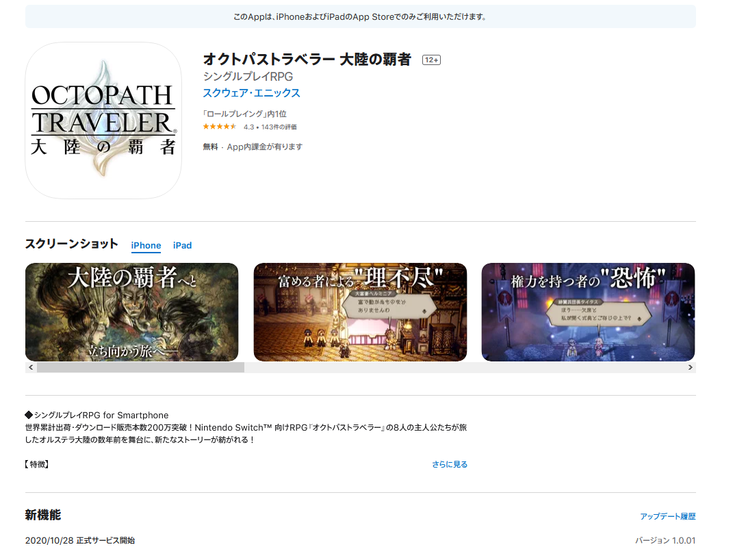Open the first screenshot showing 大陸の覇者へと

tap(131, 311)
